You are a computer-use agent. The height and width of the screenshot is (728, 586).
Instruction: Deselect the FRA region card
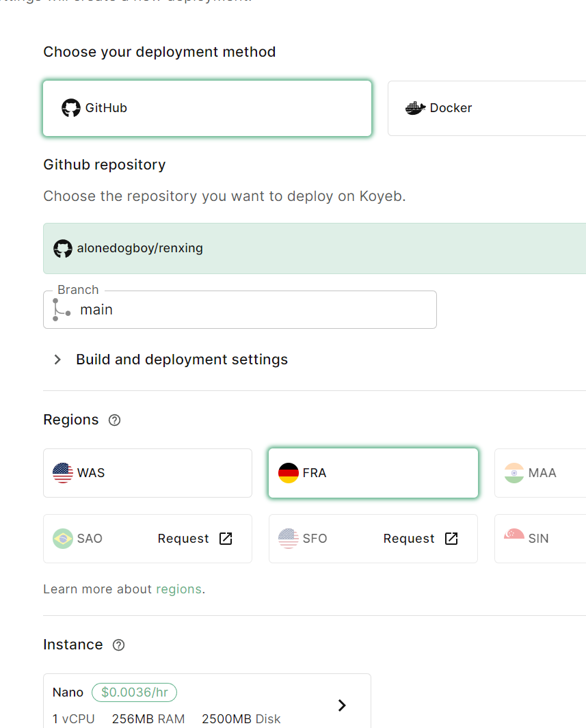pyautogui.click(x=373, y=472)
